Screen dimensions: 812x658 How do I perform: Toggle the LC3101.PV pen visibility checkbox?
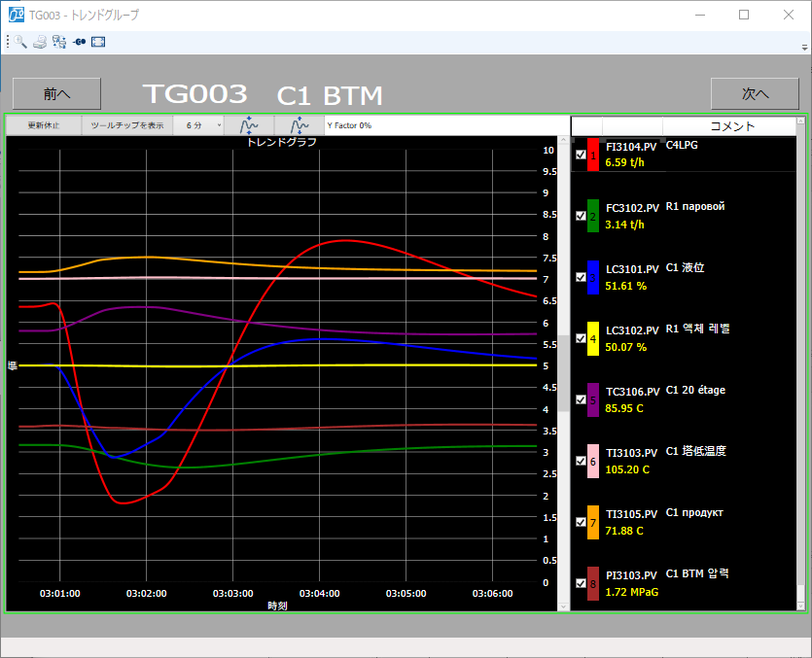tap(581, 277)
